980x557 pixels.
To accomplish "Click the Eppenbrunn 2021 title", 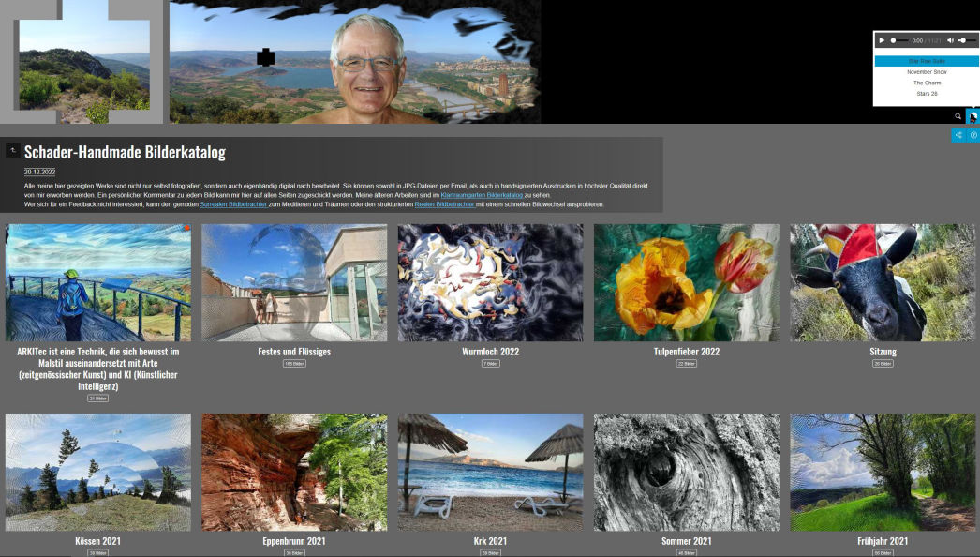I will click(x=294, y=541).
